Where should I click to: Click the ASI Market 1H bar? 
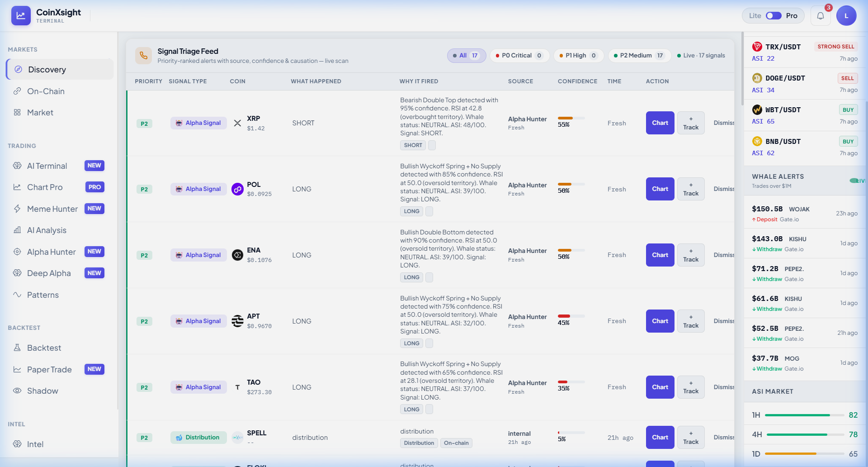tap(805, 415)
